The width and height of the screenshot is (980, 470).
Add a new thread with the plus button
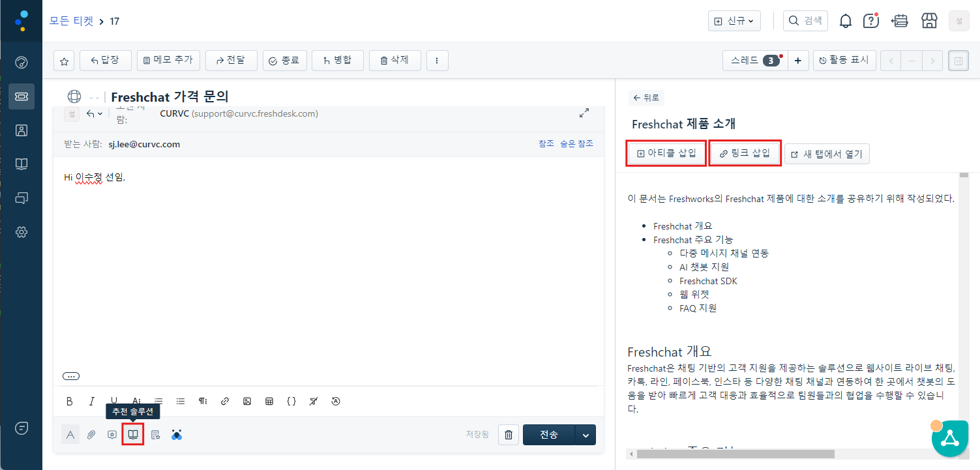797,61
